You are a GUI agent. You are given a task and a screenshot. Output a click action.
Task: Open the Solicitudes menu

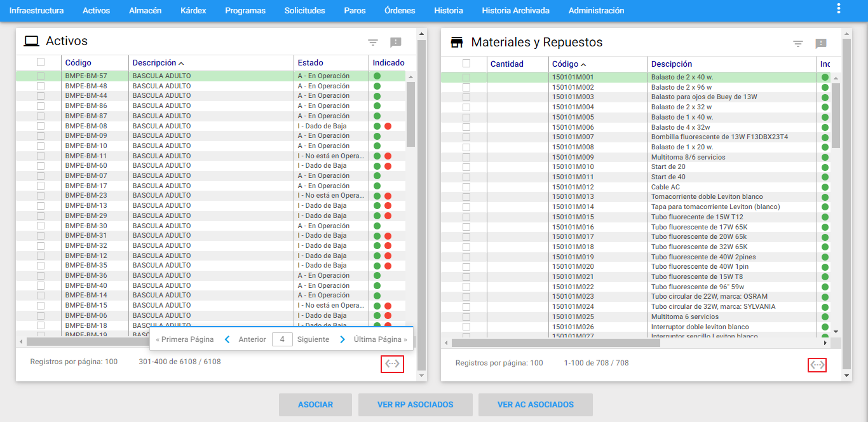coord(305,11)
